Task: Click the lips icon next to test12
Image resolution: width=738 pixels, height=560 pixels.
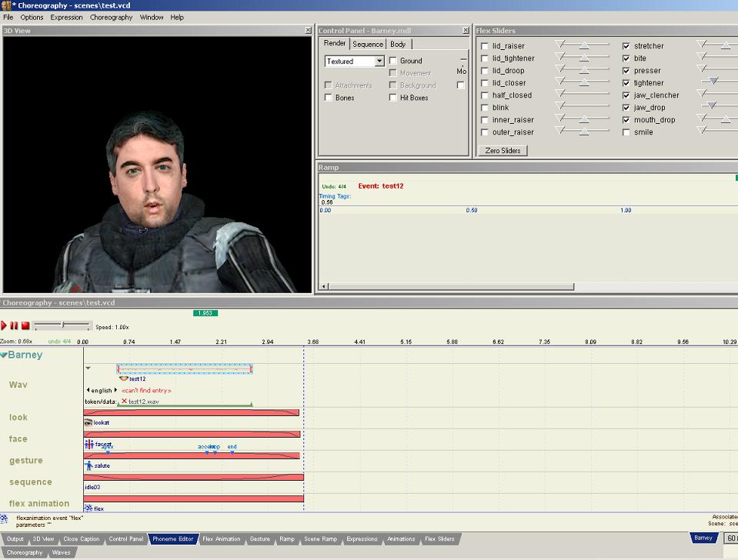Action: [x=124, y=378]
